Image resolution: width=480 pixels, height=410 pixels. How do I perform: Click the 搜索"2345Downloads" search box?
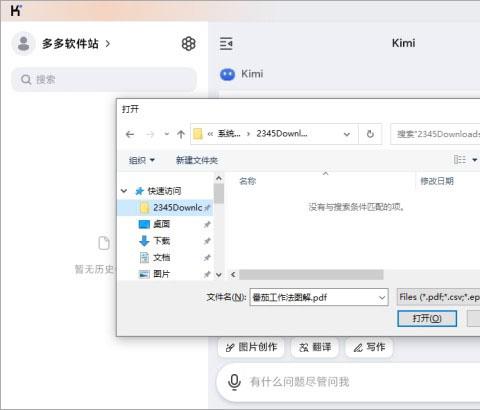click(x=435, y=134)
